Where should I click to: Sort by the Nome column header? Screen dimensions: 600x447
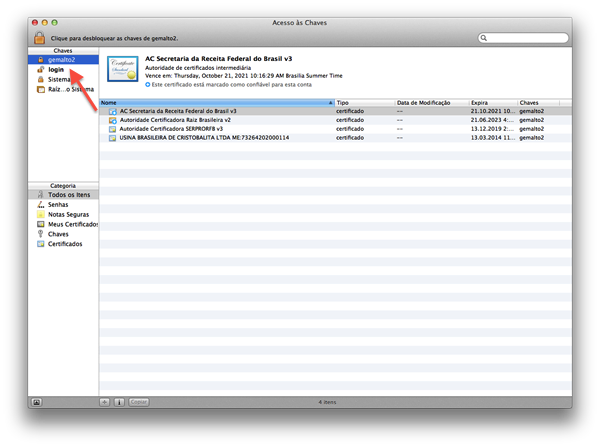217,103
